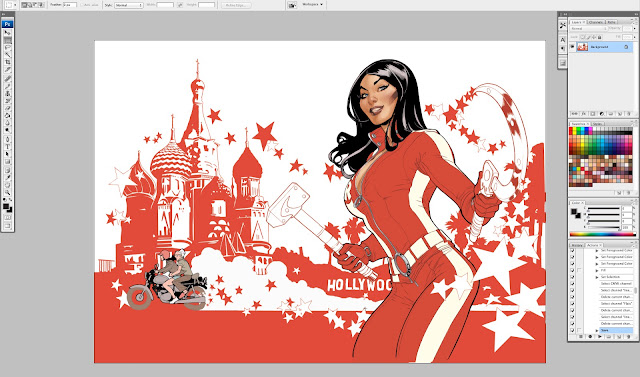Toggle lock transparent pixels
The width and height of the screenshot is (640, 377).
click(583, 37)
